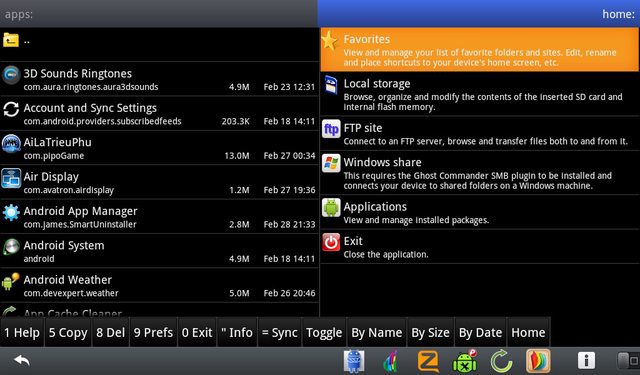Open the Local storage entry
Image resolution: width=640 pixels, height=375 pixels.
(x=480, y=94)
